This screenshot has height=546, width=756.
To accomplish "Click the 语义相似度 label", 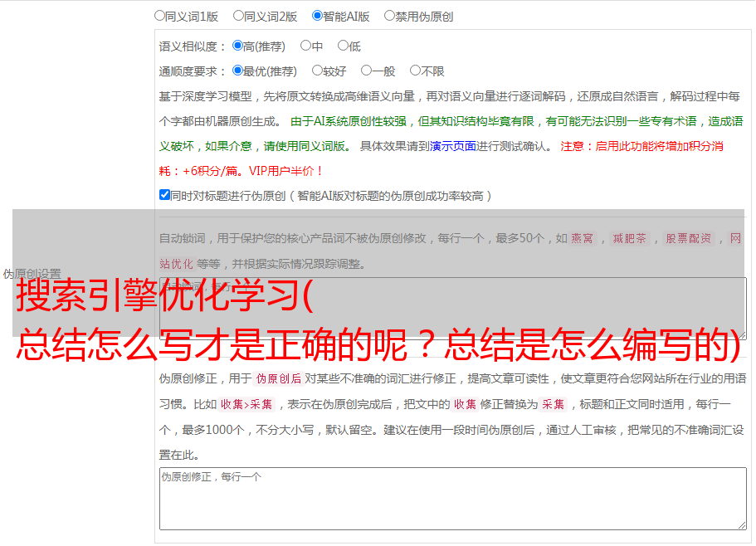I will coord(193,46).
